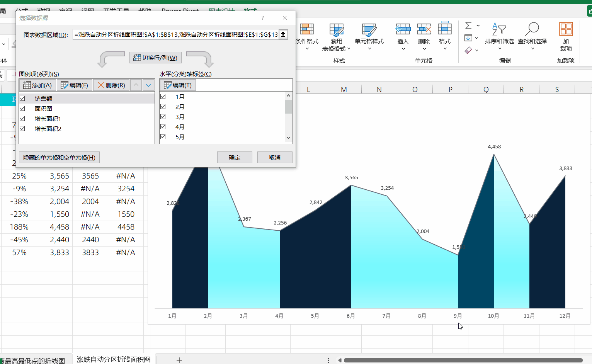Image resolution: width=592 pixels, height=364 pixels.
Task: Open the 图表设计 ribbon tab
Action: (x=222, y=10)
